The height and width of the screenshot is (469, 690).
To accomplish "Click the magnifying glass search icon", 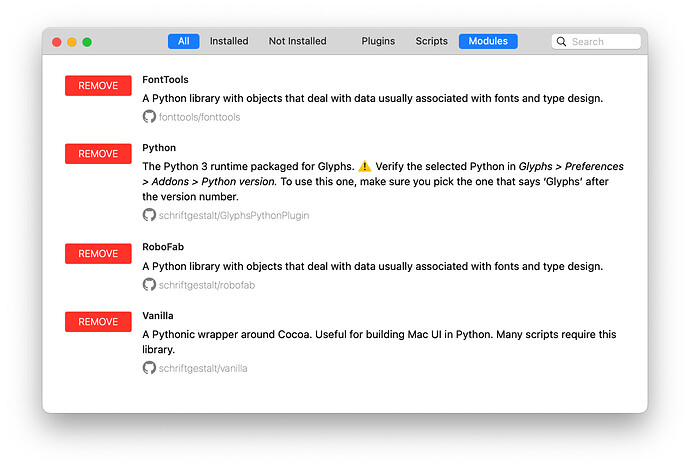I will [x=561, y=41].
